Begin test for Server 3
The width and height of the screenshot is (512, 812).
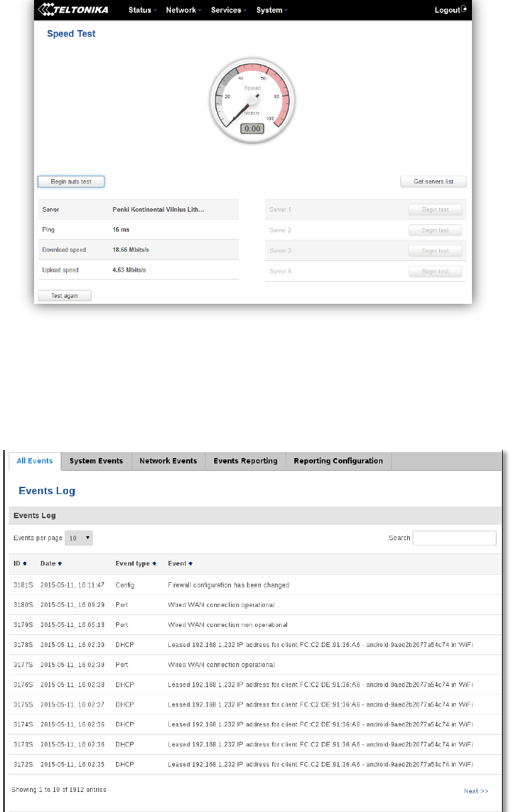tap(435, 251)
